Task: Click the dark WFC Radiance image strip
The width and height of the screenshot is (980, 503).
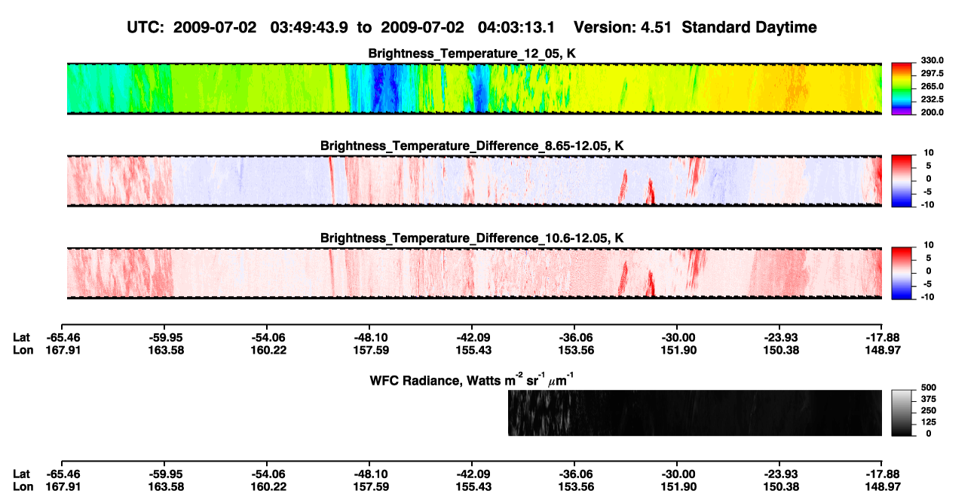Action: 695,413
